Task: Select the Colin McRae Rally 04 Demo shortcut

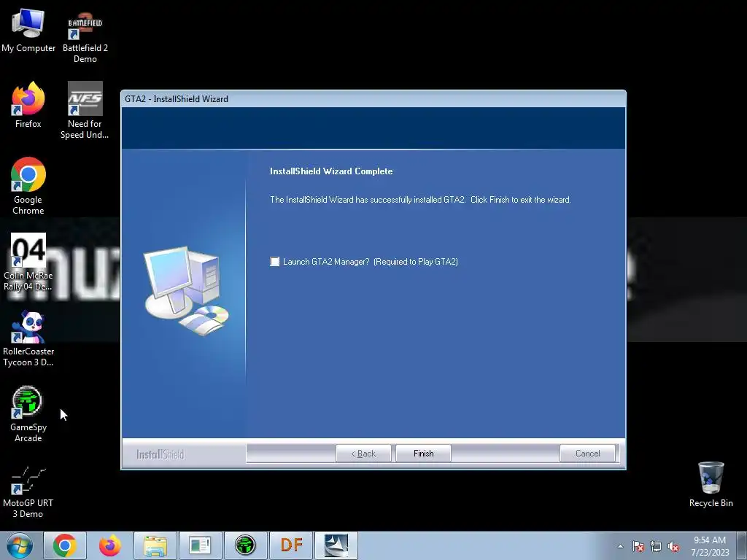Action: [28, 262]
